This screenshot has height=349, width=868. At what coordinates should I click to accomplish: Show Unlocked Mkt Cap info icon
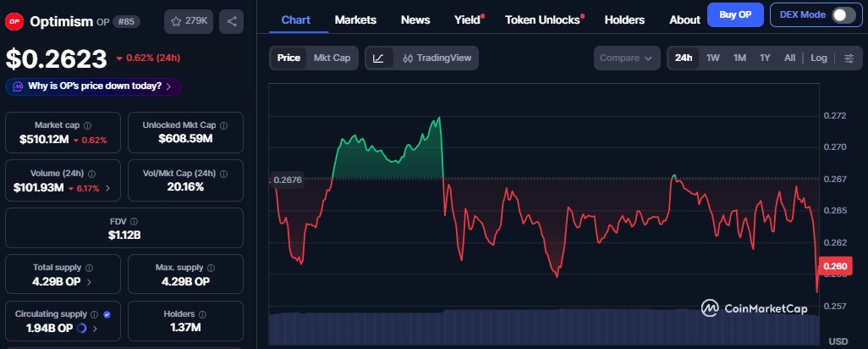(x=223, y=125)
